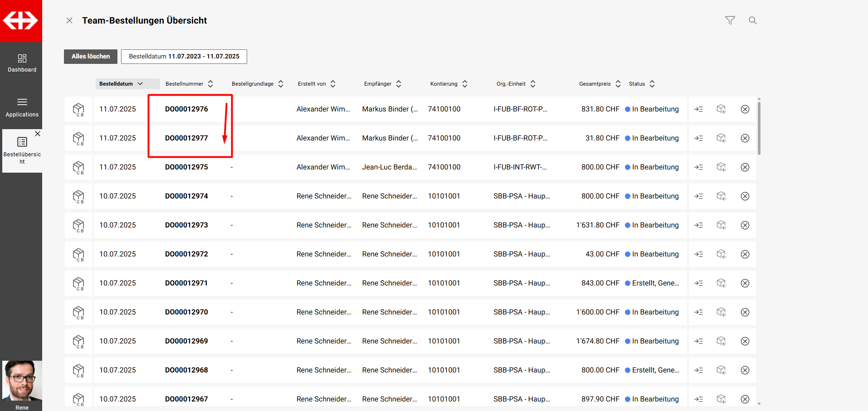The image size is (868, 411).
Task: Click reorder box icon for order DO00012973
Action: (x=721, y=225)
